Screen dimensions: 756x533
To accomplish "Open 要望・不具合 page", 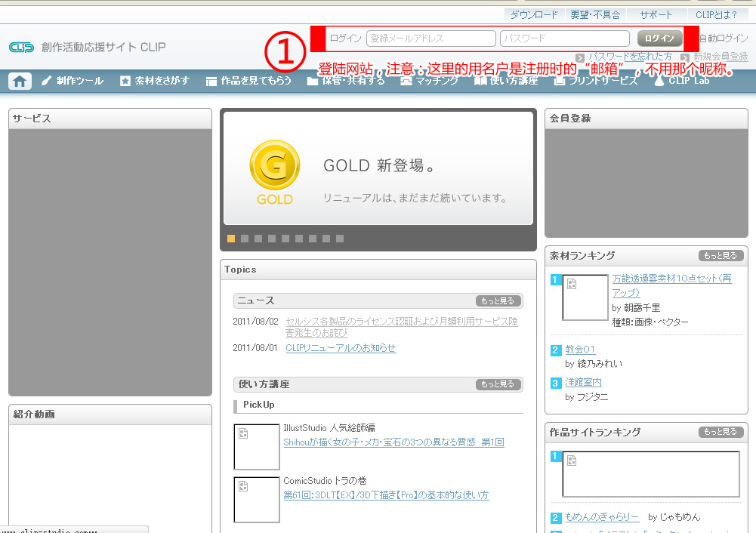I will pyautogui.click(x=595, y=15).
